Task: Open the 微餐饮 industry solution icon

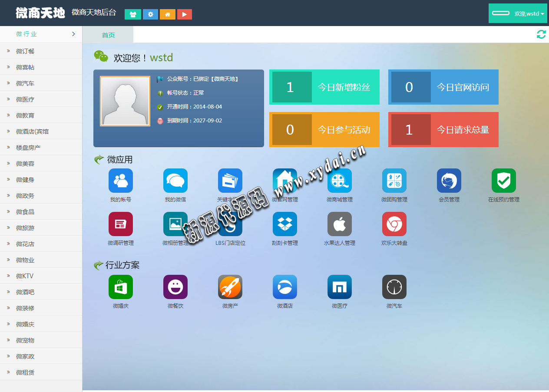Action: 175,287
